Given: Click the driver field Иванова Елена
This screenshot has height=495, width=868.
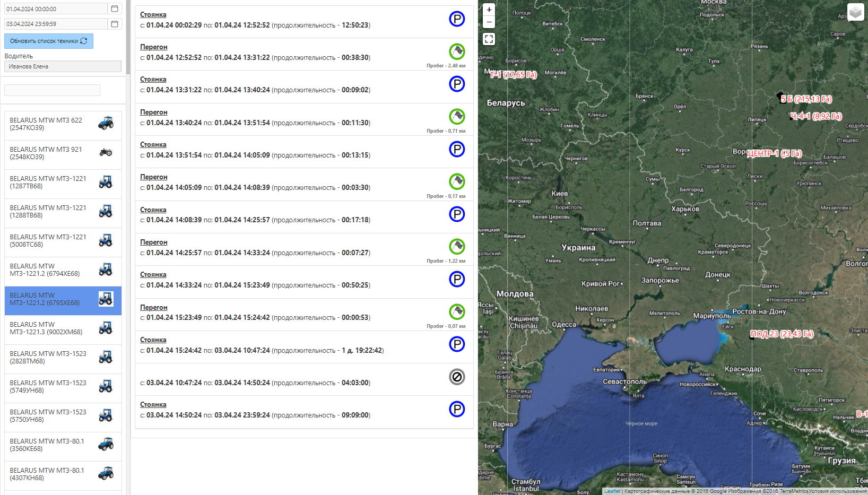Looking at the screenshot, I should tap(63, 66).
